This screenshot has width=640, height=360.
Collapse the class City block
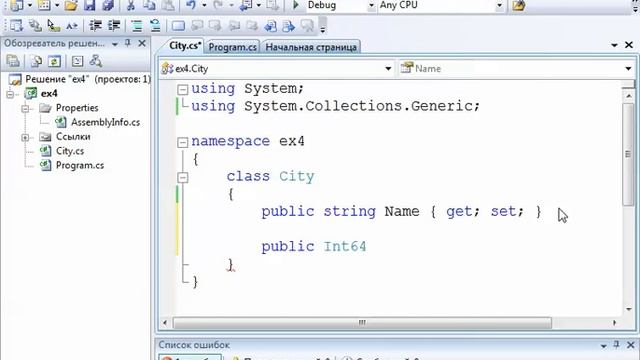point(183,177)
